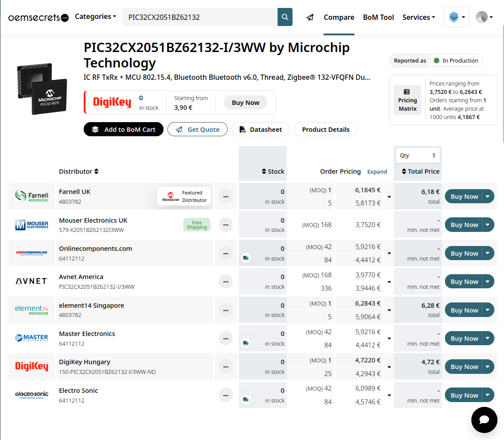Click Expand next to Order Pricing
The image size is (504, 440).
point(377,172)
